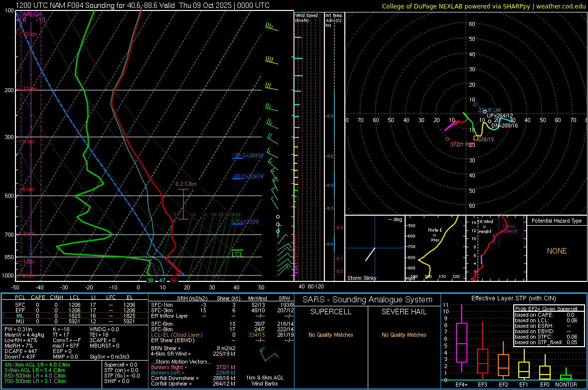Click the 3-6km AGL LR = 5.4 C/km line
The image size is (588, 390).
click(35, 370)
